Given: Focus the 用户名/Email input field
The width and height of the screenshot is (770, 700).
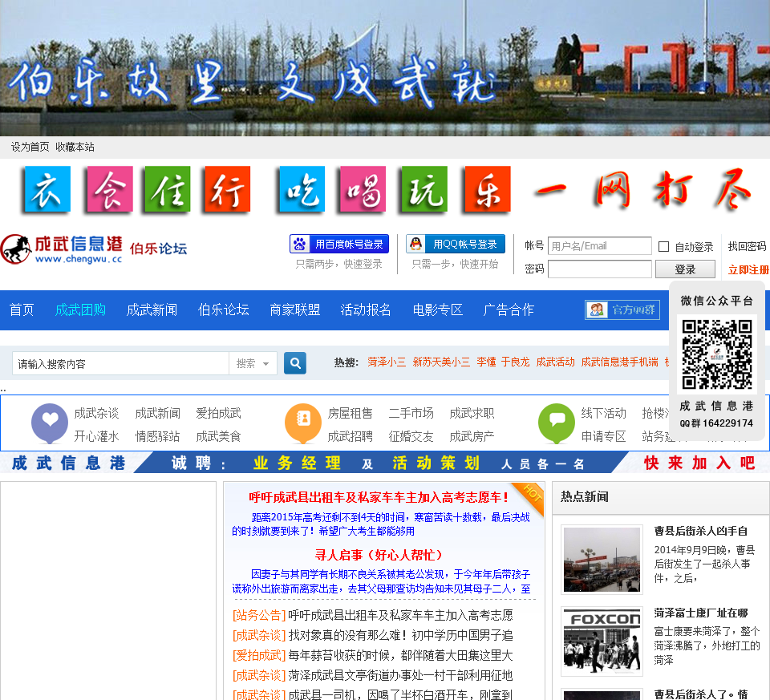Looking at the screenshot, I should 600,246.
